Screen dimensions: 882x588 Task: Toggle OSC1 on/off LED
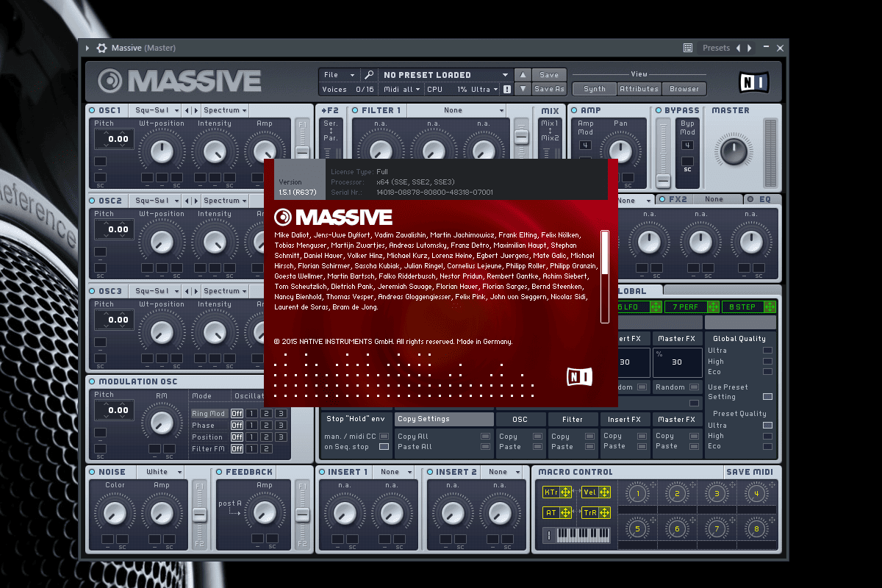click(93, 110)
